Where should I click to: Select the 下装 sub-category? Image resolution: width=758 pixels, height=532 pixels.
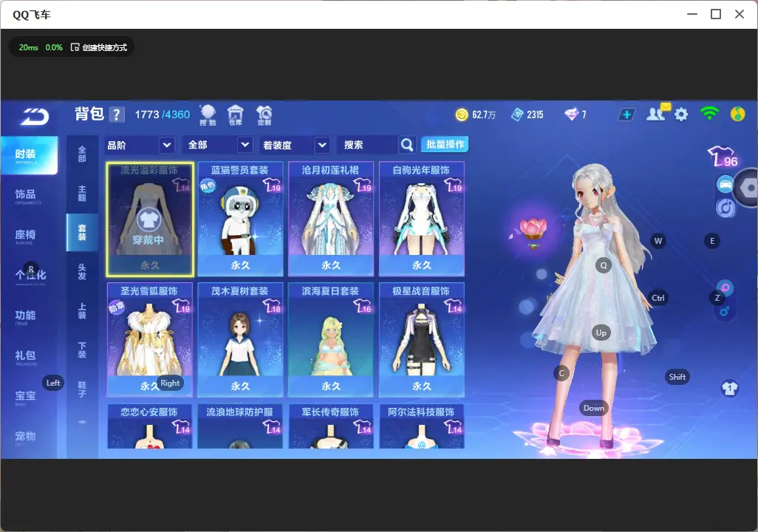coord(82,349)
